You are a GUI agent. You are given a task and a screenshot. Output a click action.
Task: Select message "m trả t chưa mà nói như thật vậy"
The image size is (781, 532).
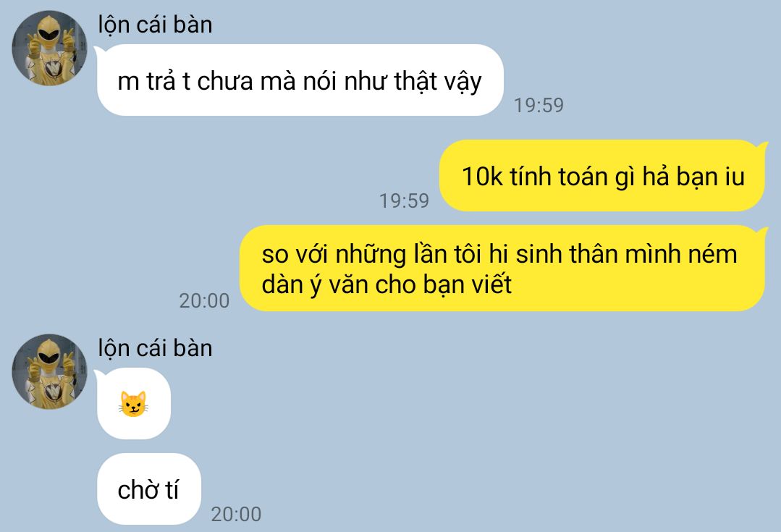(x=300, y=80)
